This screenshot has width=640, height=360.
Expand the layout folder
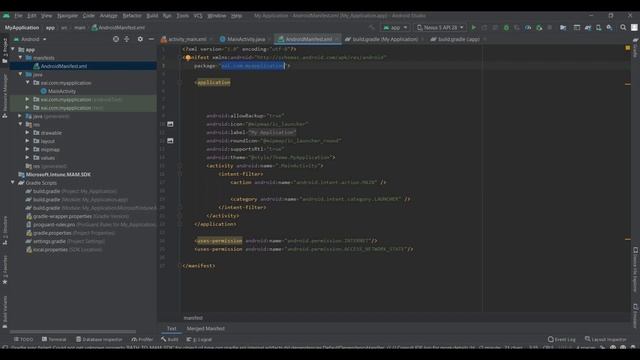click(27, 141)
